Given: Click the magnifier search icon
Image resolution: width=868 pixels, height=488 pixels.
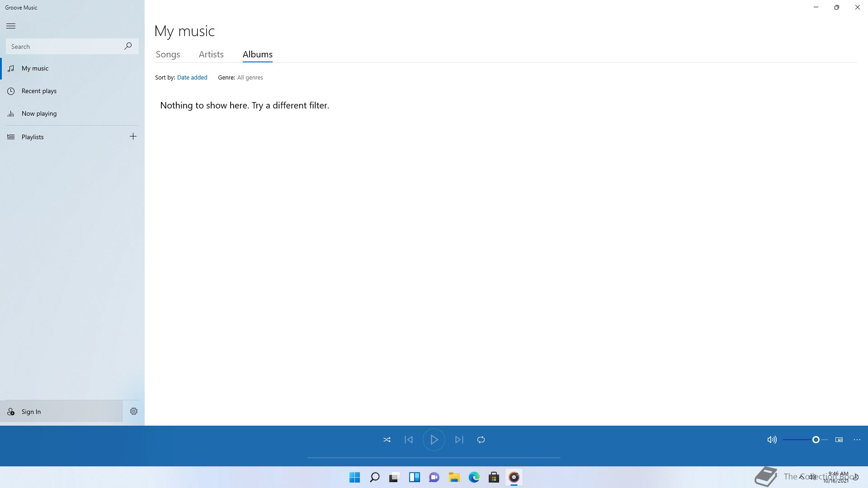Looking at the screenshot, I should (128, 46).
